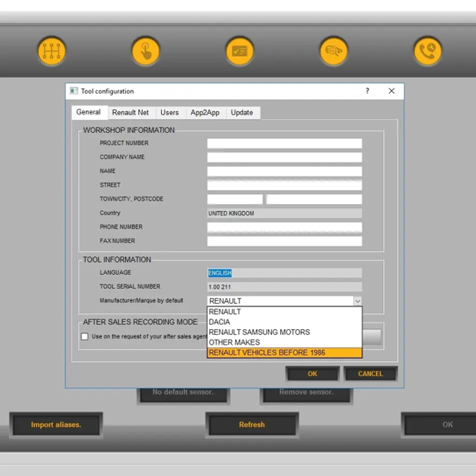This screenshot has width=476, height=476.
Task: Click the LANGUAGE field showing ENGLISH
Action: (x=284, y=273)
